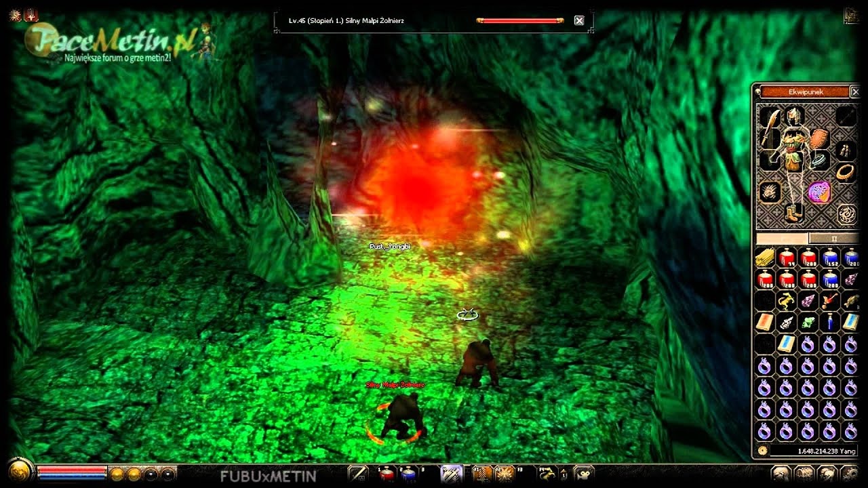
Task: Use red potion in quickslot 1
Action: pyautogui.click(x=387, y=474)
